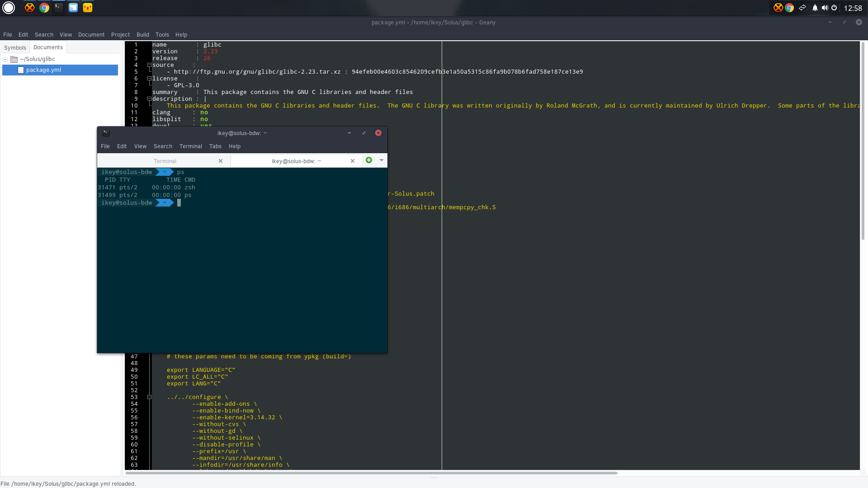This screenshot has height=488, width=868.
Task: Open HexChat from the top panel launcher
Action: tap(29, 8)
